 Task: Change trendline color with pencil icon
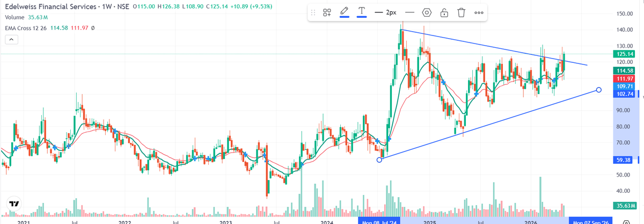pyautogui.click(x=345, y=12)
